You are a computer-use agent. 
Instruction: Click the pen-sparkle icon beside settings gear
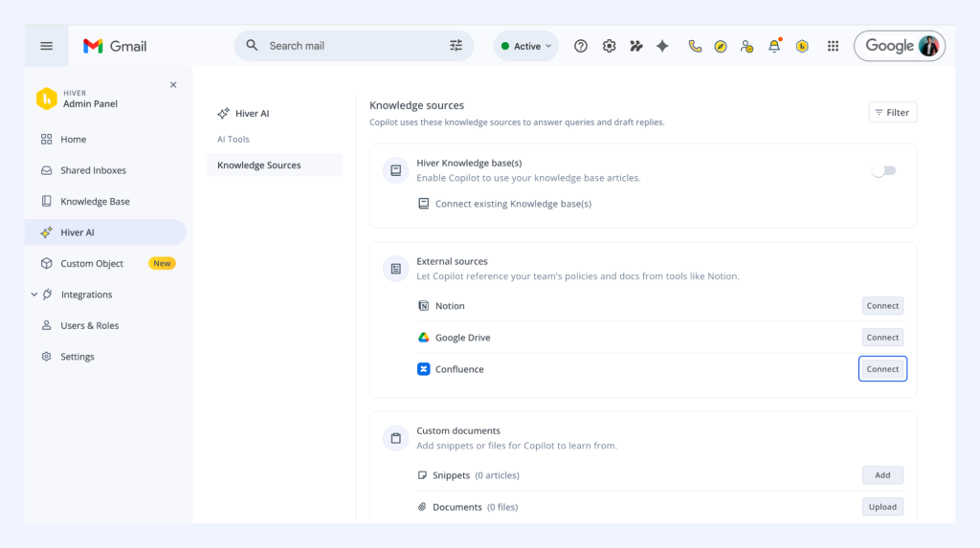click(x=636, y=46)
